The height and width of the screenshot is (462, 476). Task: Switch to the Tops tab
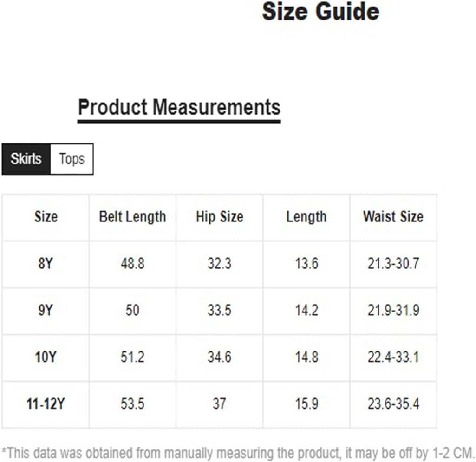pyautogui.click(x=72, y=159)
